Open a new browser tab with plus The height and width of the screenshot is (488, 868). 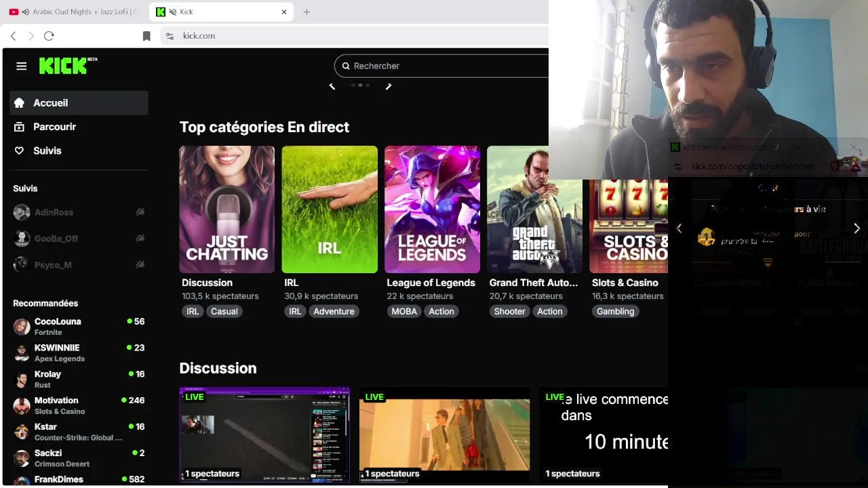(x=307, y=12)
